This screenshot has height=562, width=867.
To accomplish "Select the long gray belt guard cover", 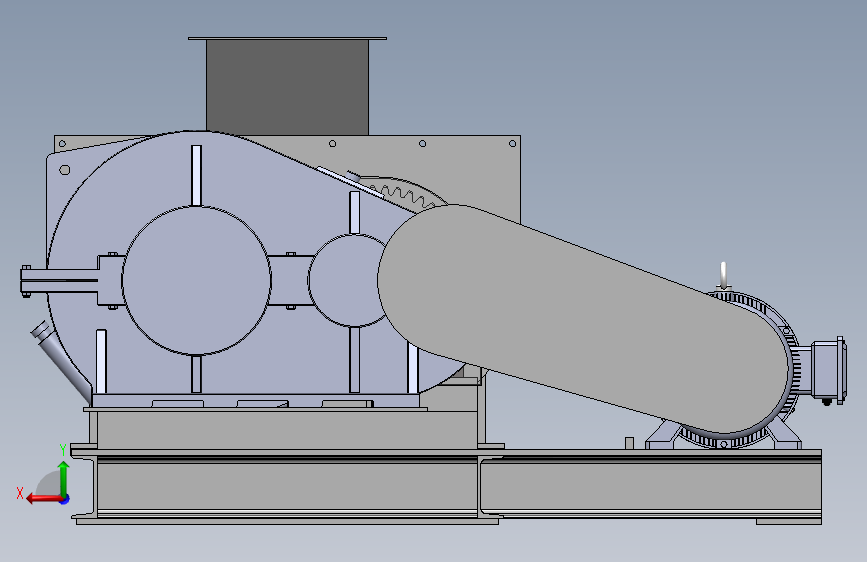I will tap(583, 319).
